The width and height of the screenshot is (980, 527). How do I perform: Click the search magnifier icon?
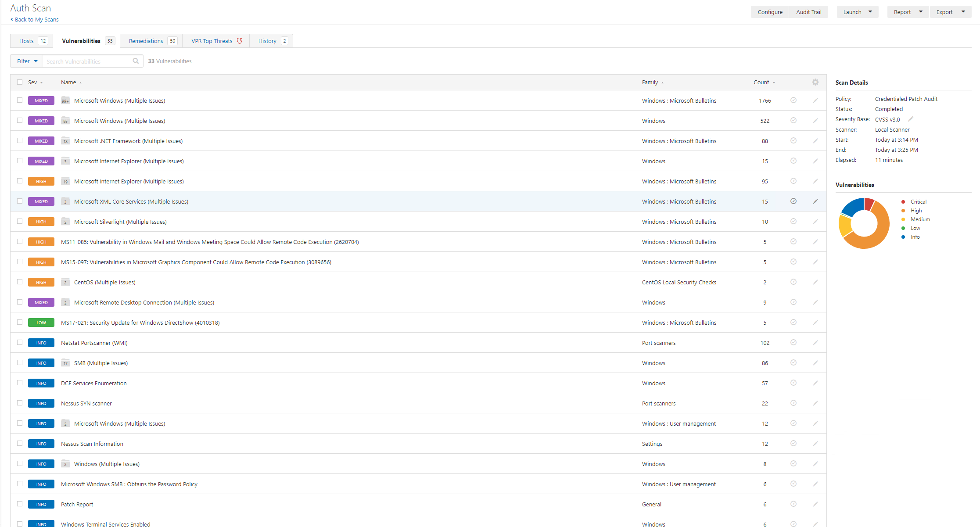[136, 61]
